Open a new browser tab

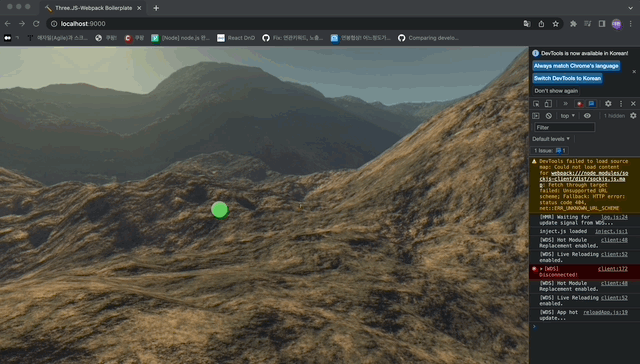pos(156,8)
